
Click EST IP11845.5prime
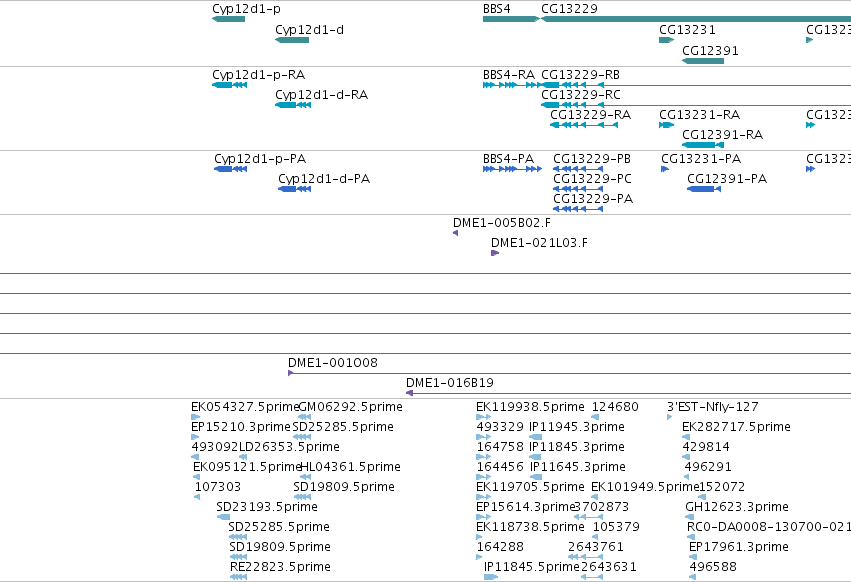[x=491, y=577]
